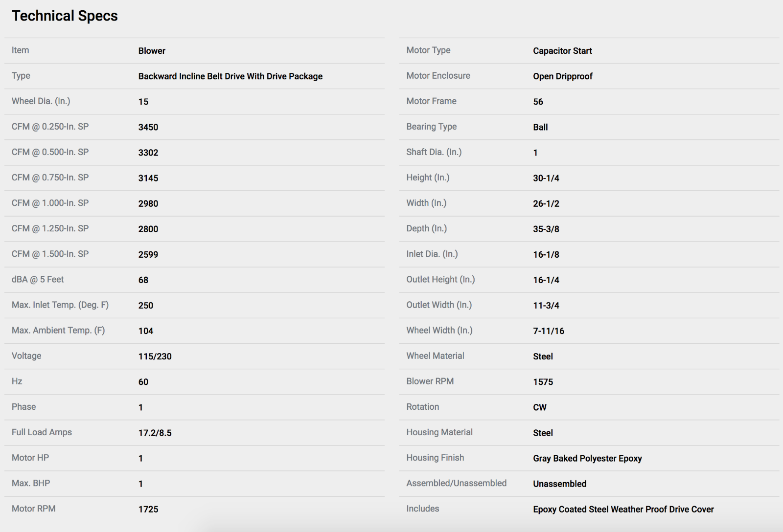This screenshot has width=783, height=532.
Task: Click the motor frame value 56
Action: tap(538, 102)
